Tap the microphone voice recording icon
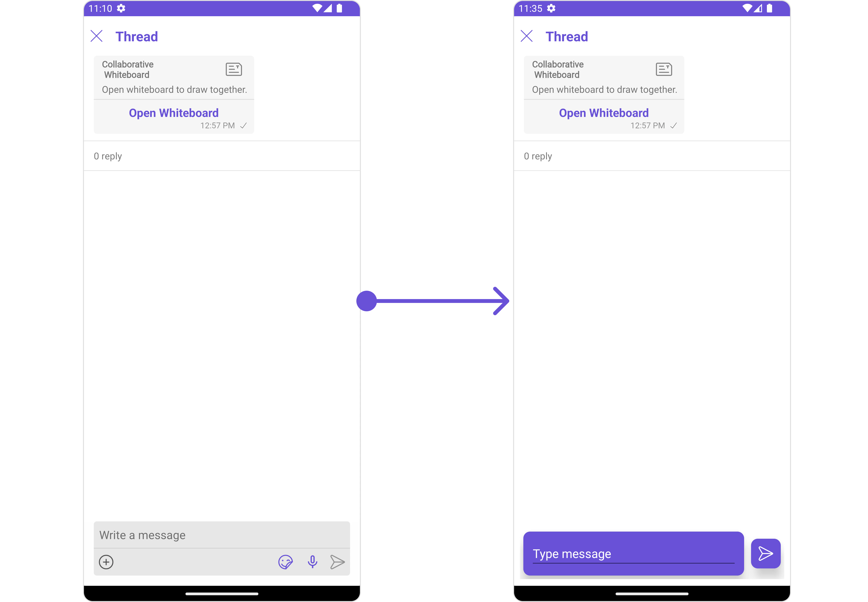The height and width of the screenshot is (602, 868). point(312,562)
